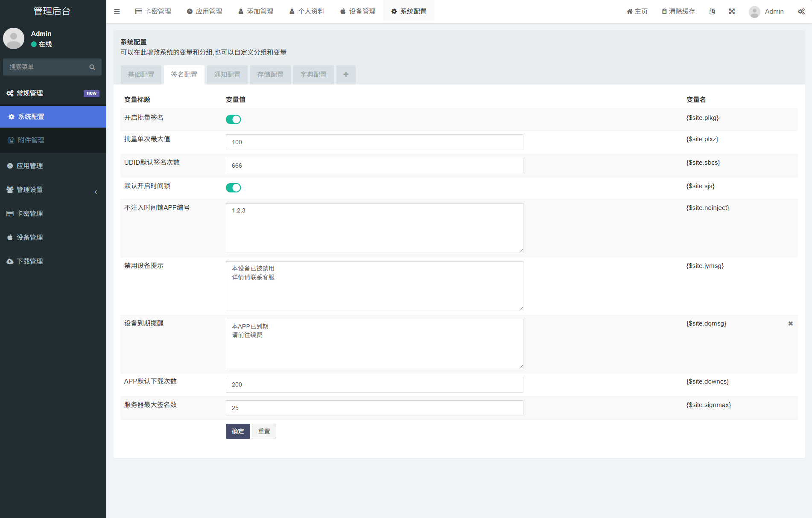
Task: Switch language using the translation icon
Action: (x=712, y=11)
